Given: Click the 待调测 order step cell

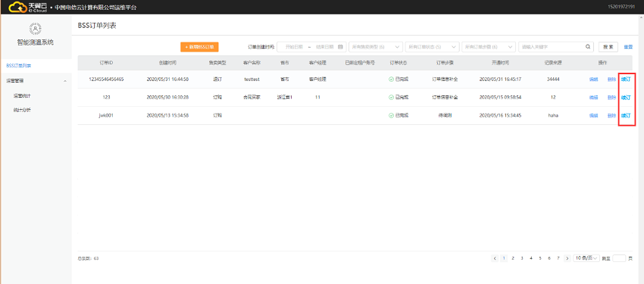Looking at the screenshot, I should pos(445,116).
